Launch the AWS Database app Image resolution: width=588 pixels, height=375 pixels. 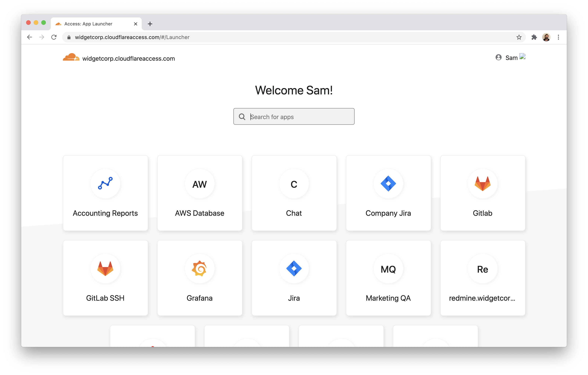[x=200, y=192]
